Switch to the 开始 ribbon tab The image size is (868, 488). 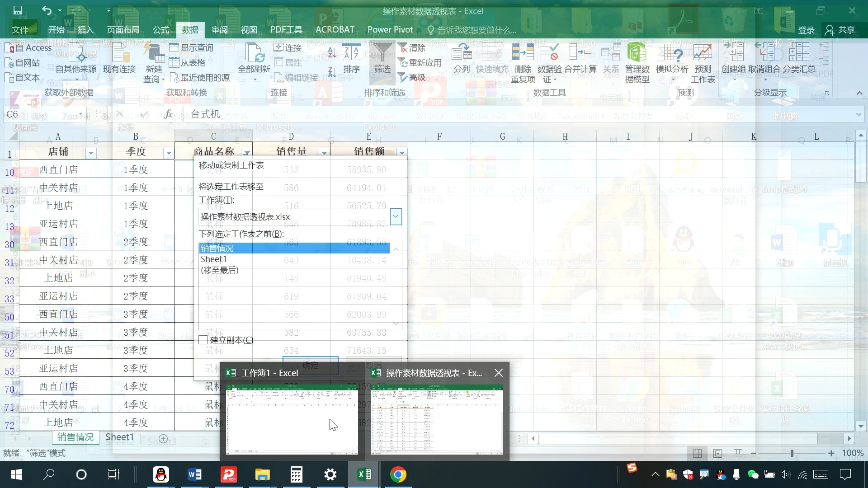tap(56, 30)
